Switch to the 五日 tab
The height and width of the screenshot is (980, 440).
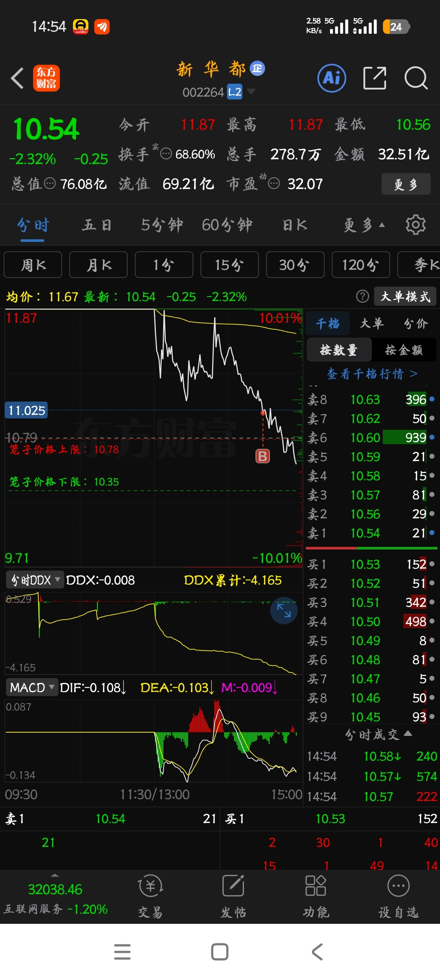[97, 225]
